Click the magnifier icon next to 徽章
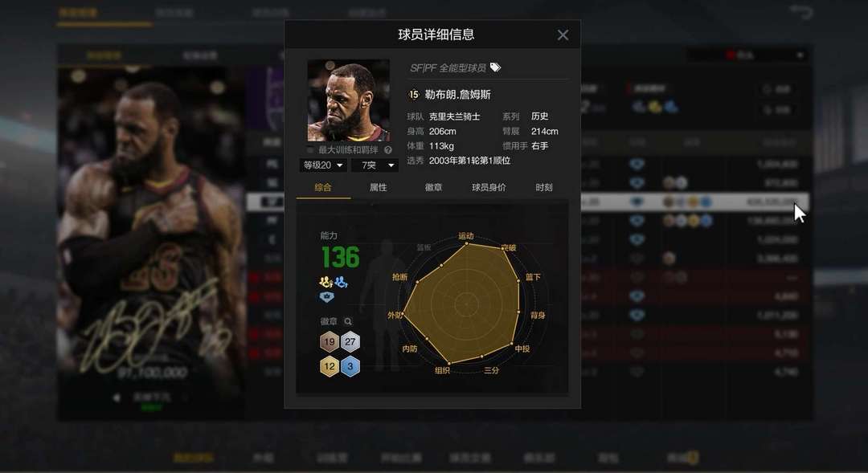868x473 pixels. (348, 321)
